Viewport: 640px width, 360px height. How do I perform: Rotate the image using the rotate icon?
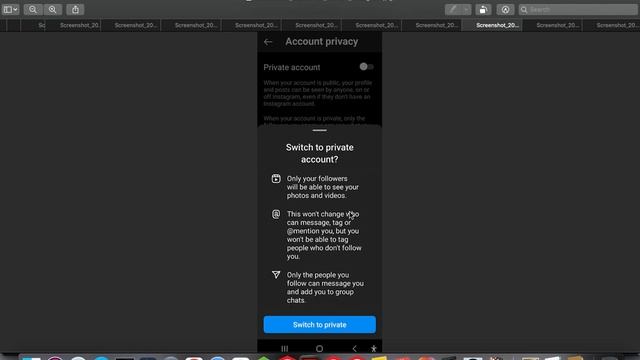tap(483, 9)
